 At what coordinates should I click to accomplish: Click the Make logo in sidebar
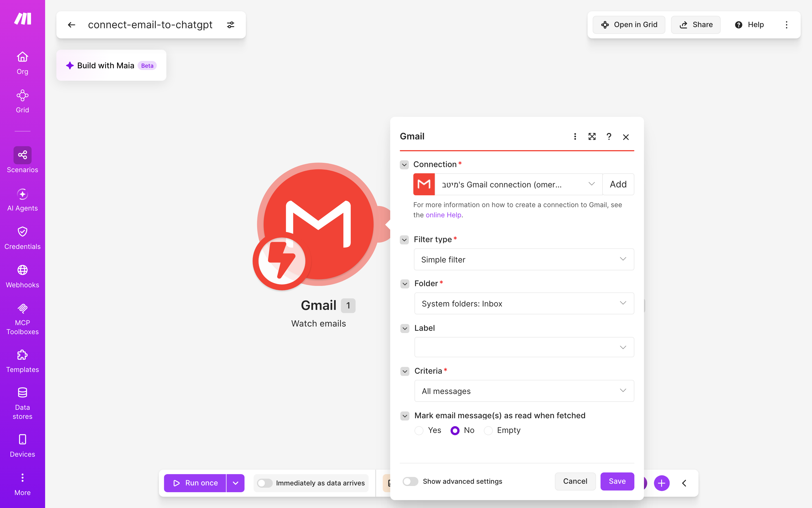[23, 19]
